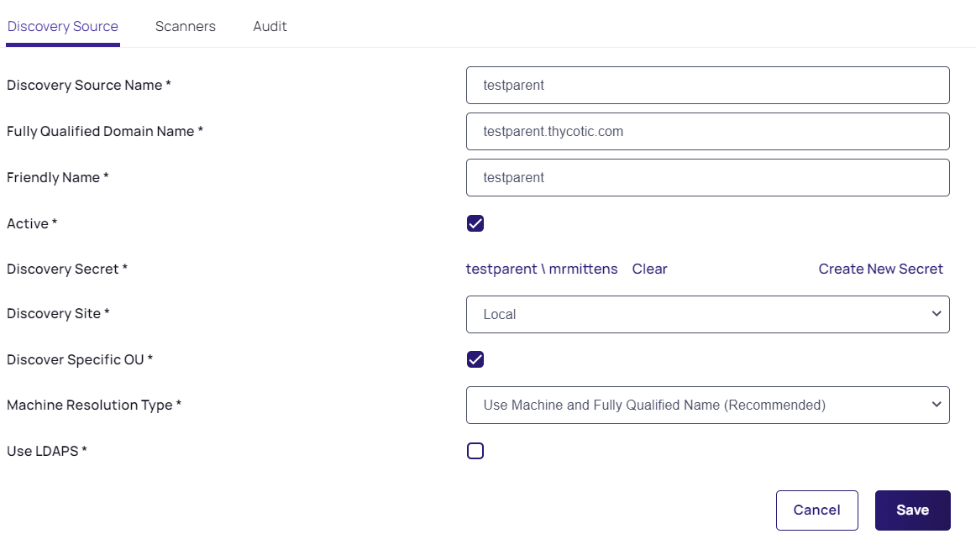
Task: Open the Audit tab
Action: point(270,27)
